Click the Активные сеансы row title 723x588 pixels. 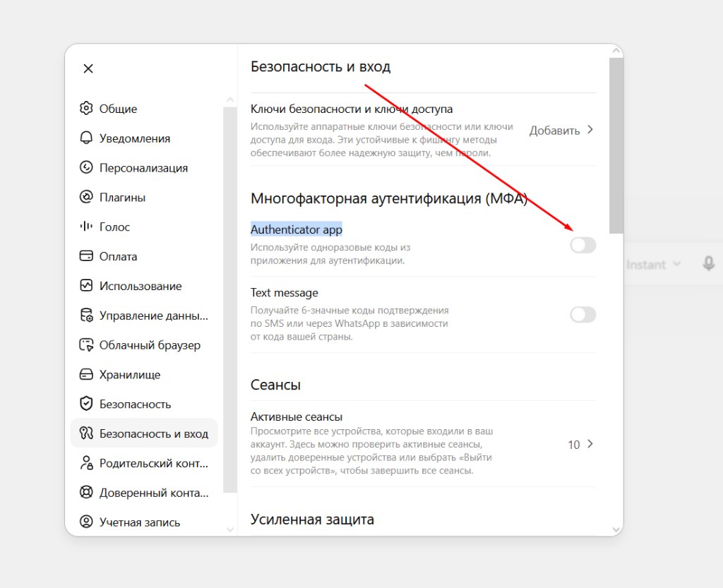click(297, 417)
